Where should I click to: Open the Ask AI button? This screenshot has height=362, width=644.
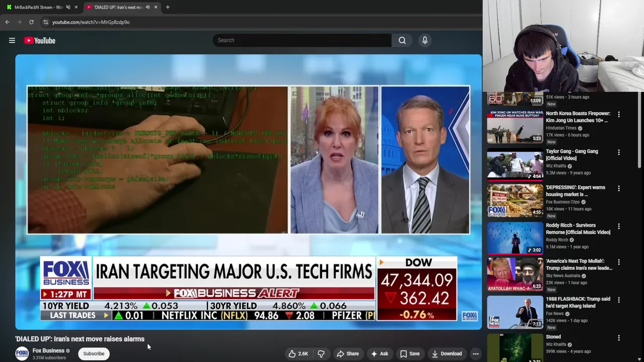pos(379,353)
